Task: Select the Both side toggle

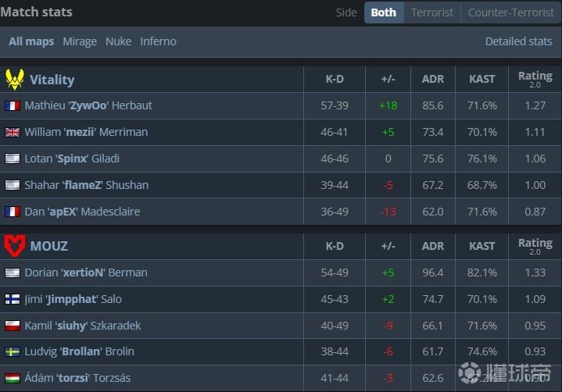Action: pos(383,12)
